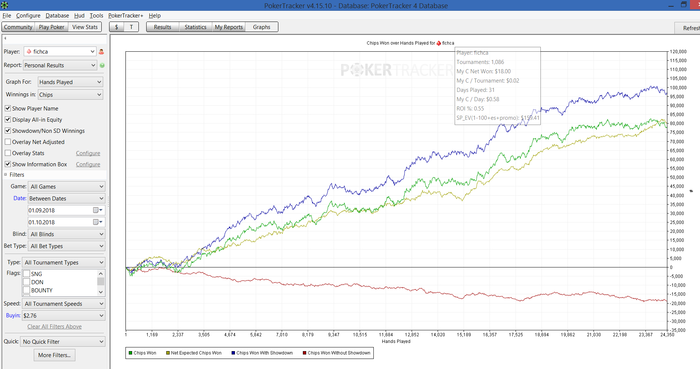Open Graph For dropdown Hands Played

pos(70,82)
